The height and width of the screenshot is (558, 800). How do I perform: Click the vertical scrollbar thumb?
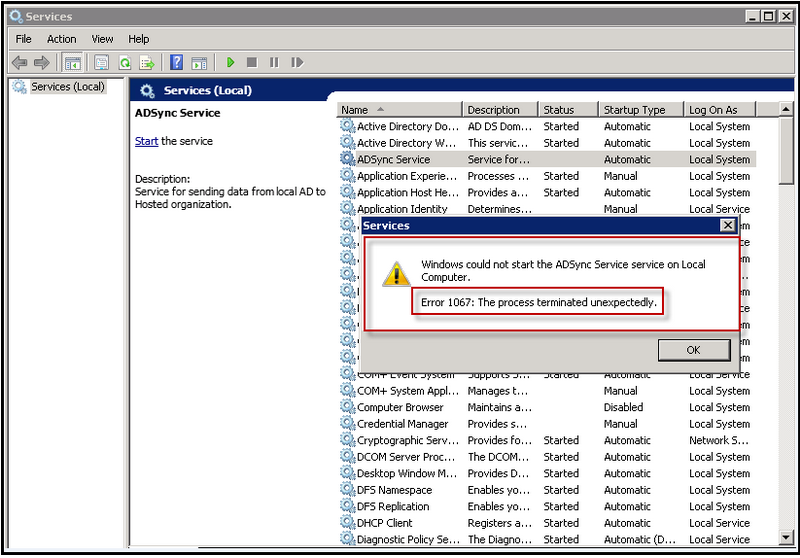pos(786,150)
